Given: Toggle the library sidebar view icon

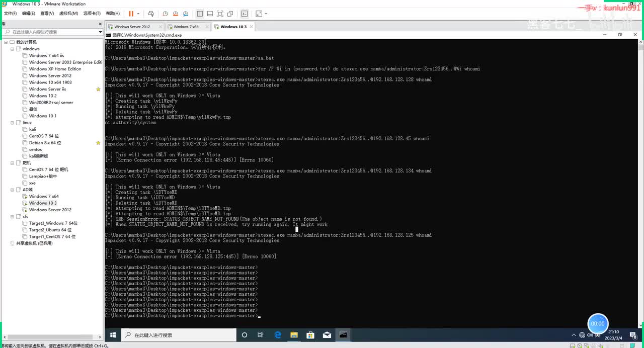Looking at the screenshot, I should (200, 14).
